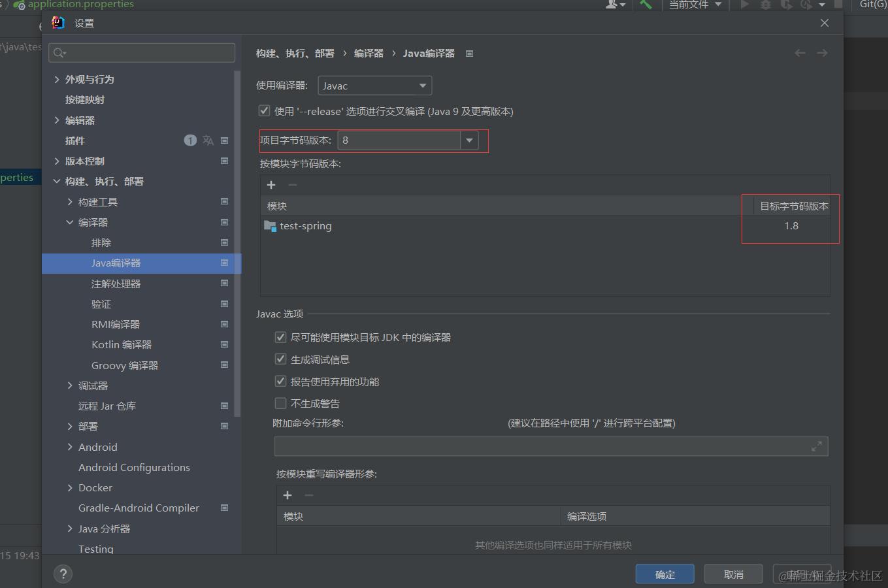888x588 pixels.
Task: Click the 1.8 target bytecode version cell
Action: point(791,226)
